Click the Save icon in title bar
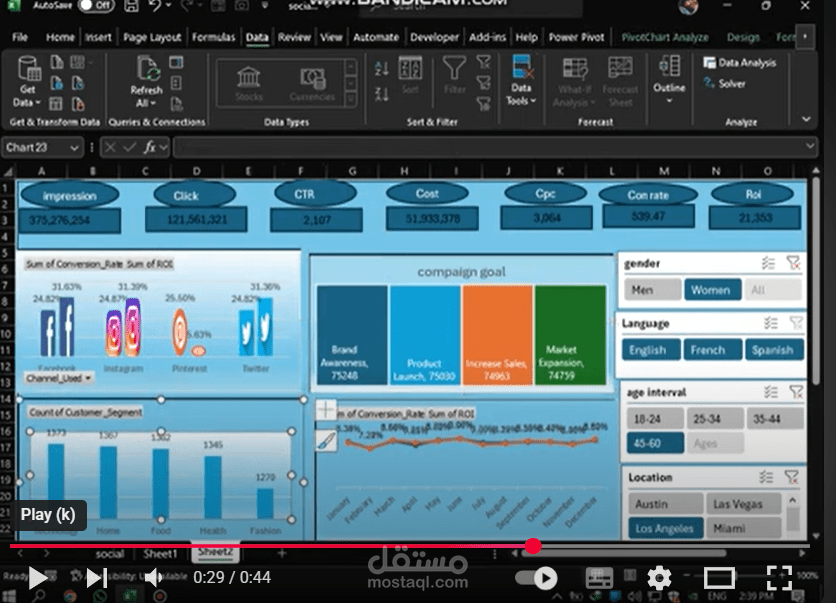Viewport: 836px width, 603px height. (131, 6)
